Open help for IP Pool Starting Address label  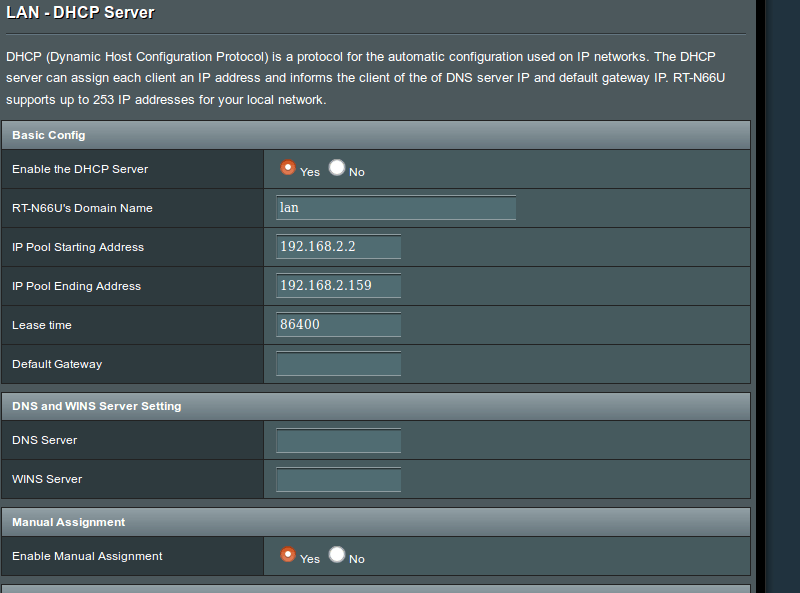click(78, 247)
